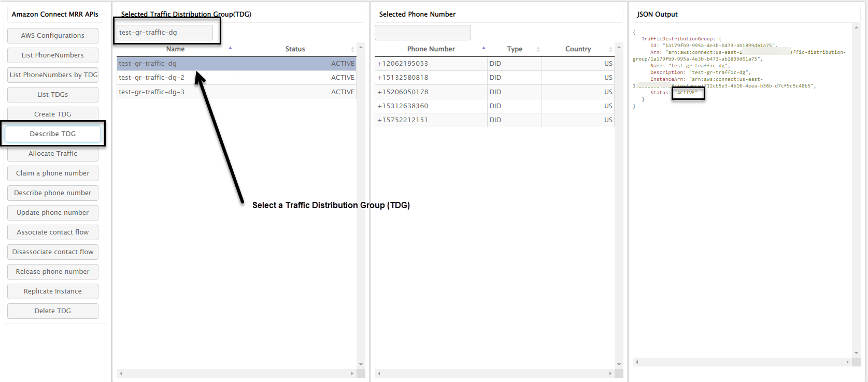Click right arrow of phone table horizontal scrollbar
The image size is (868, 382).
[610, 373]
